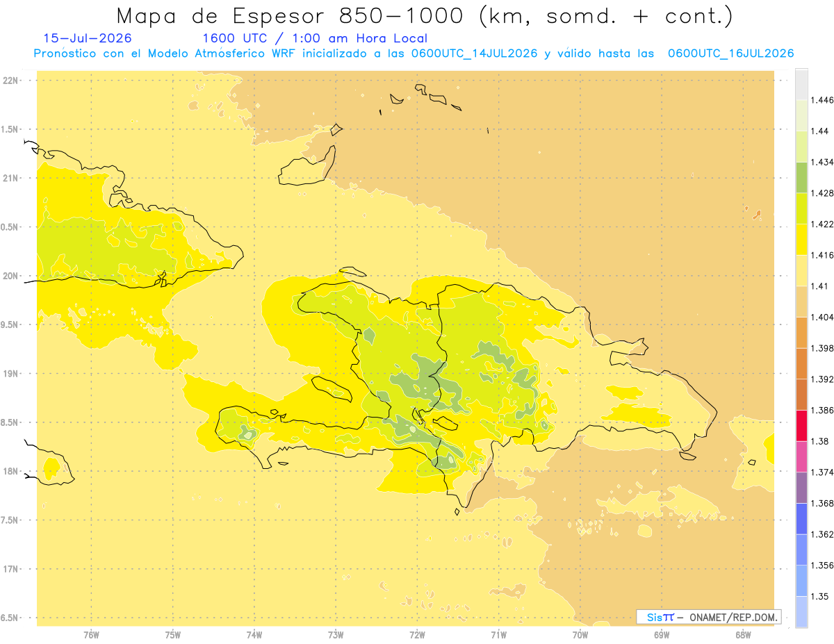Click the colorbar value '1.392'
The height and width of the screenshot is (644, 834).
(822, 379)
